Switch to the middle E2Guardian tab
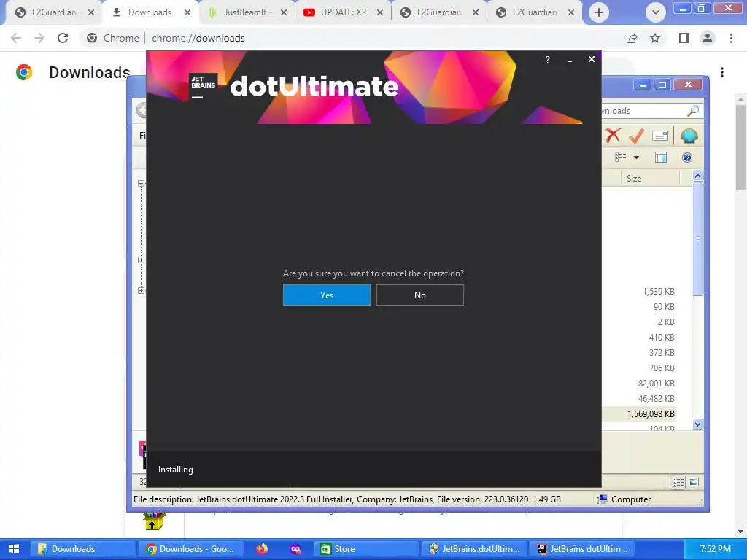The height and width of the screenshot is (560, 747). click(x=438, y=12)
